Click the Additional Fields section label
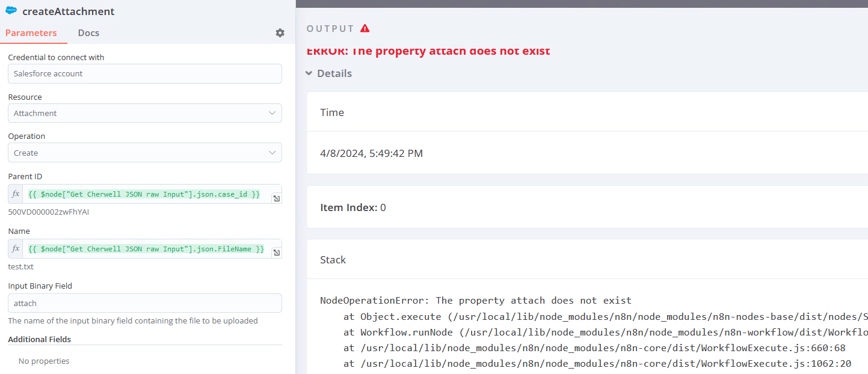868x374 pixels. tap(40, 339)
